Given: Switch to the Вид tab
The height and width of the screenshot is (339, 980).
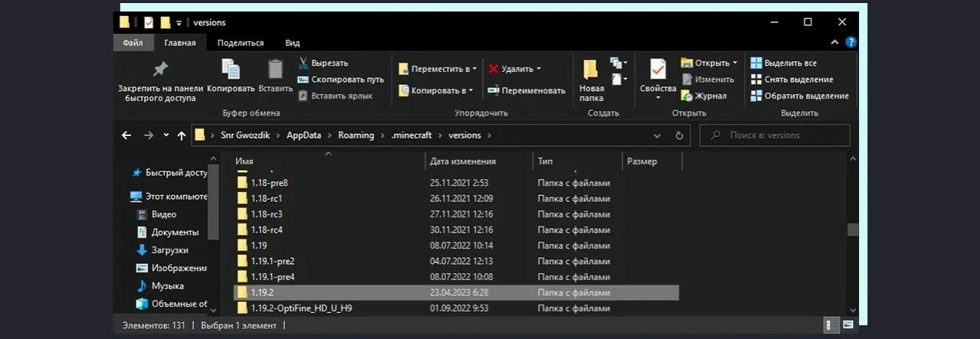Looking at the screenshot, I should pyautogui.click(x=293, y=43).
